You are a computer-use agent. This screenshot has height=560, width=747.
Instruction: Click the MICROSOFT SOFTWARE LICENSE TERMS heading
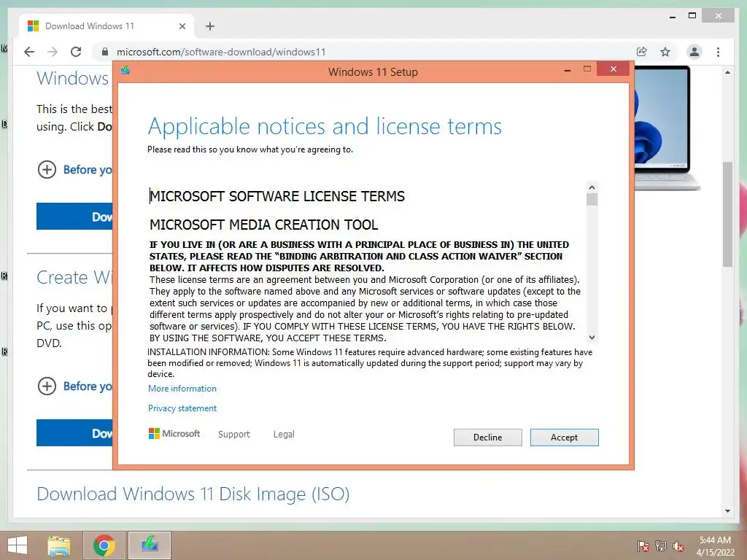pos(277,196)
